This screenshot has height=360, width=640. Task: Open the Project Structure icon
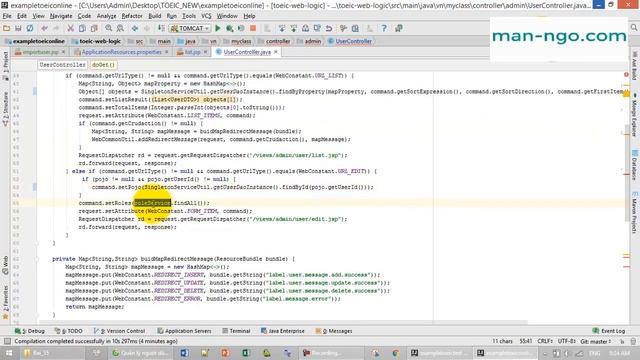[x=355, y=28]
